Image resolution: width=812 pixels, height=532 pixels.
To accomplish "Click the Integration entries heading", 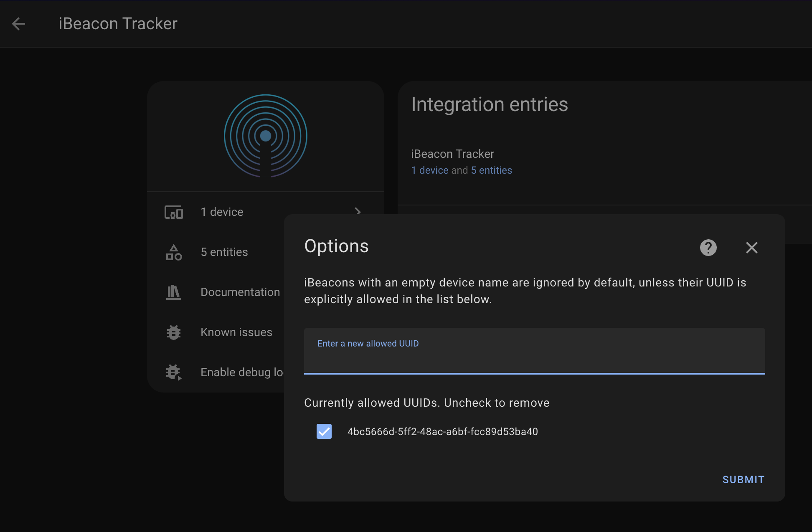I will point(490,104).
